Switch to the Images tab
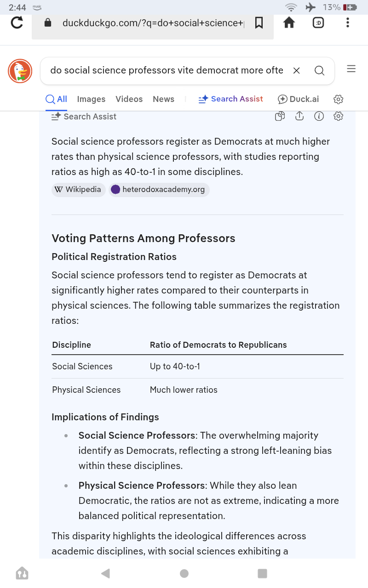The width and height of the screenshot is (368, 588). click(91, 99)
